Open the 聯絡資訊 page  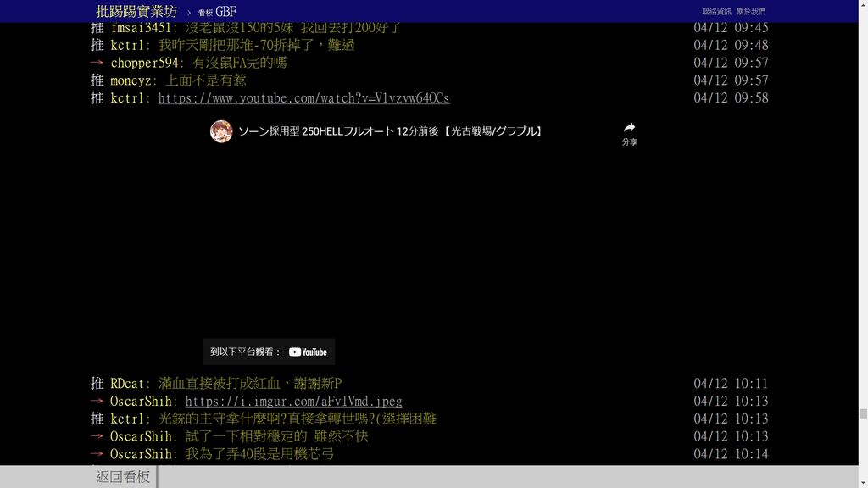[x=716, y=12]
